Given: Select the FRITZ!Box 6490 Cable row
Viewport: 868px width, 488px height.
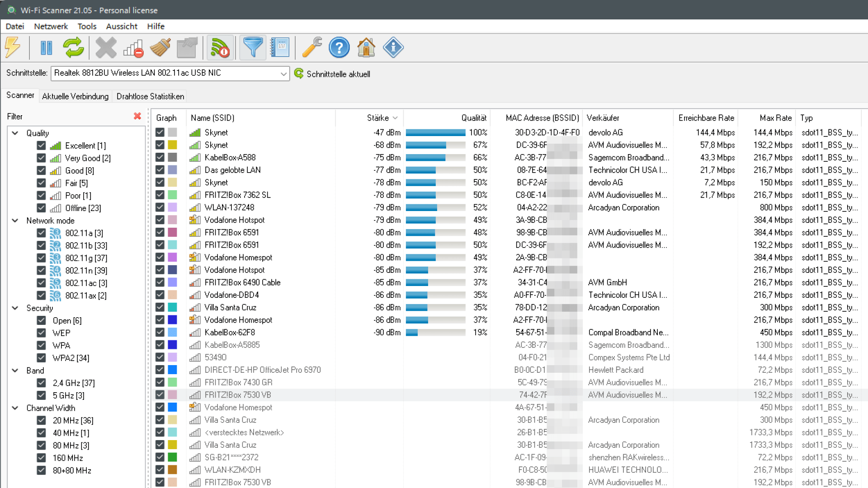Looking at the screenshot, I should coord(506,282).
